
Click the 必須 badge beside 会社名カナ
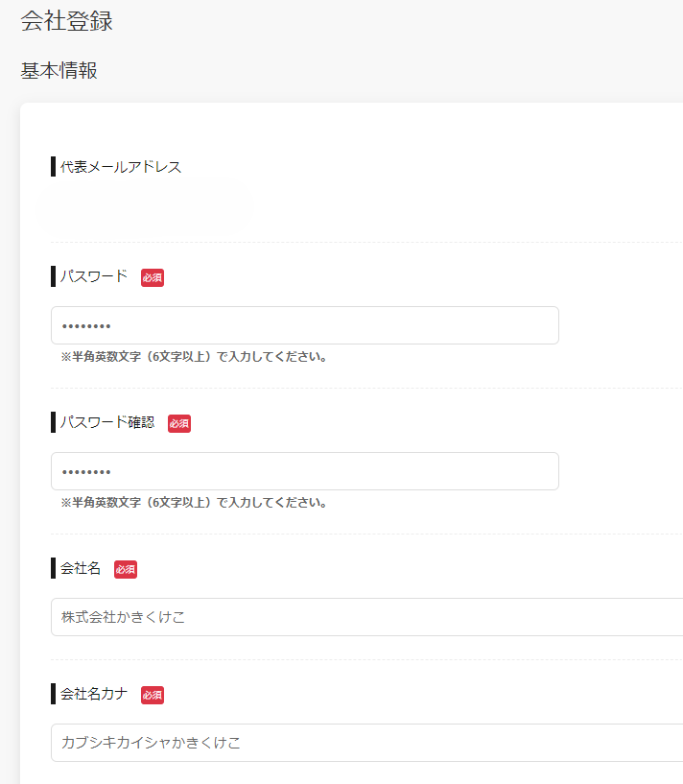(153, 695)
